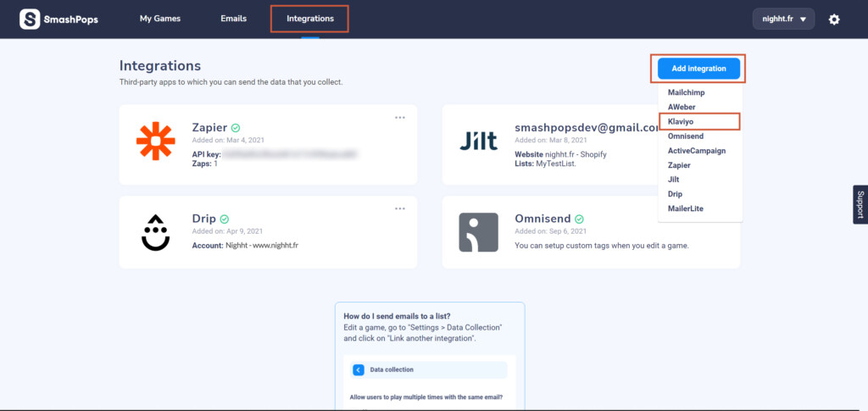This screenshot has height=411, width=868.
Task: Click 'Added on: Sep 6, 2021' text
Action: [551, 231]
